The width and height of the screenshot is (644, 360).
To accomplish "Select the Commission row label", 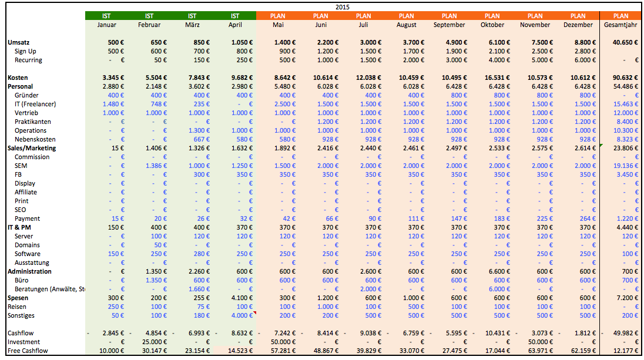I will (32, 157).
